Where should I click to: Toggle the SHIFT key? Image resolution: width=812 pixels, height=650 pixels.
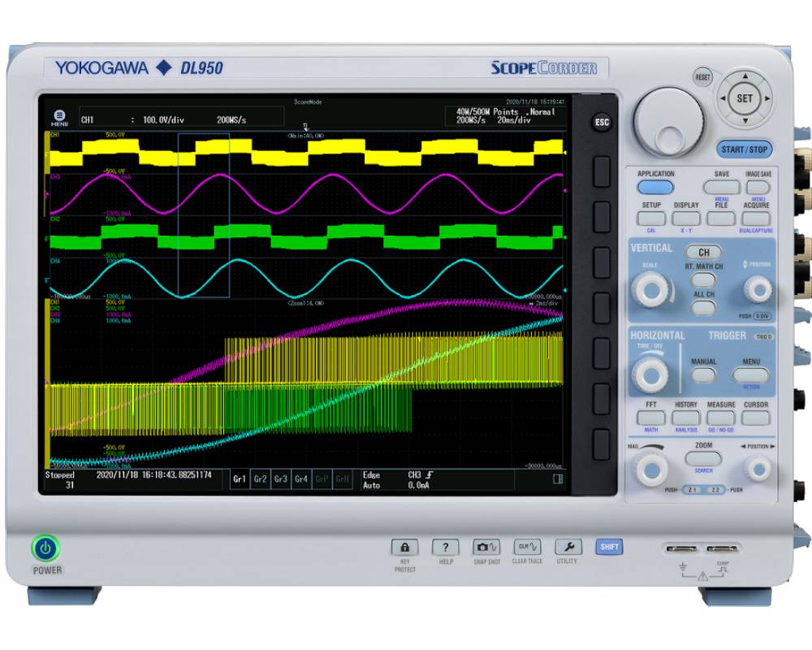click(610, 547)
